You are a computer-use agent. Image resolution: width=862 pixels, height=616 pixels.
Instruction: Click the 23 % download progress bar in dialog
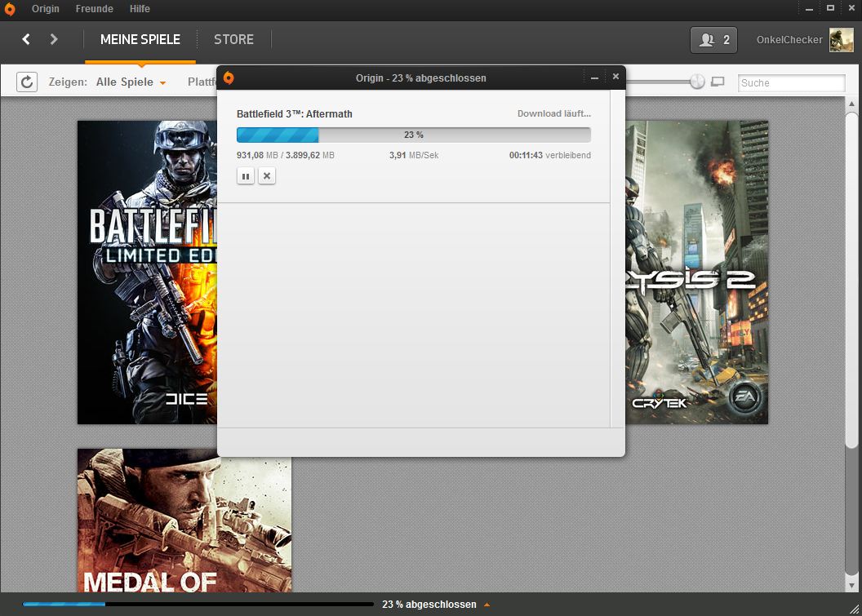click(413, 135)
